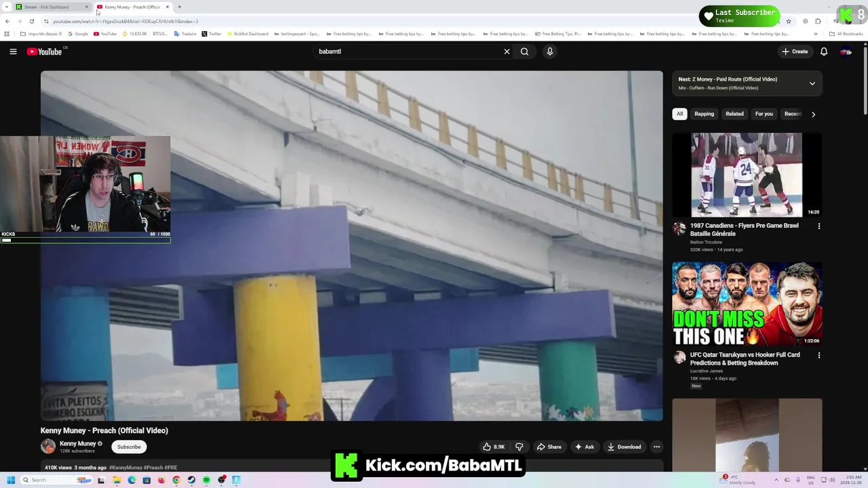The width and height of the screenshot is (868, 488).
Task: Go to the YouTube home logo
Action: (x=45, y=52)
